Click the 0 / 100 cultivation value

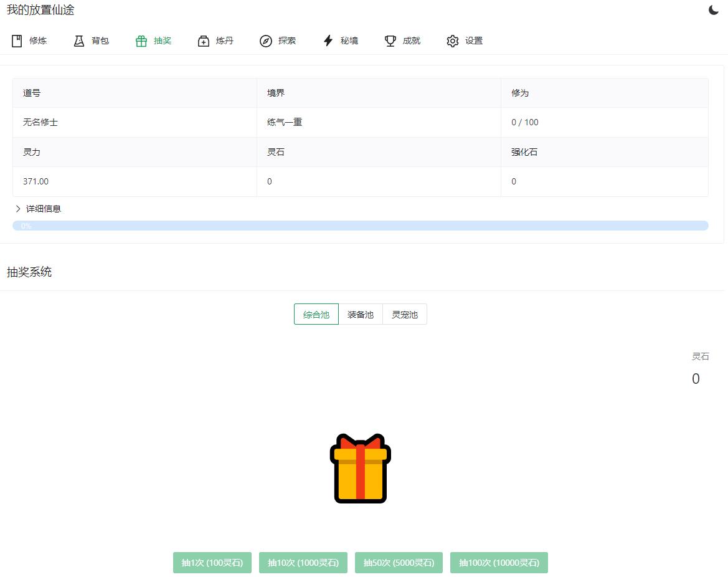524,122
